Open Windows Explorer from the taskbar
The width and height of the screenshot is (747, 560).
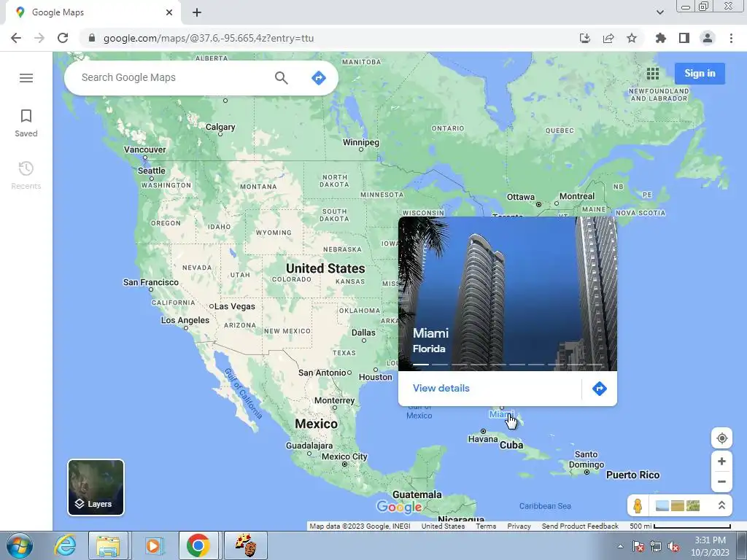[x=108, y=545]
